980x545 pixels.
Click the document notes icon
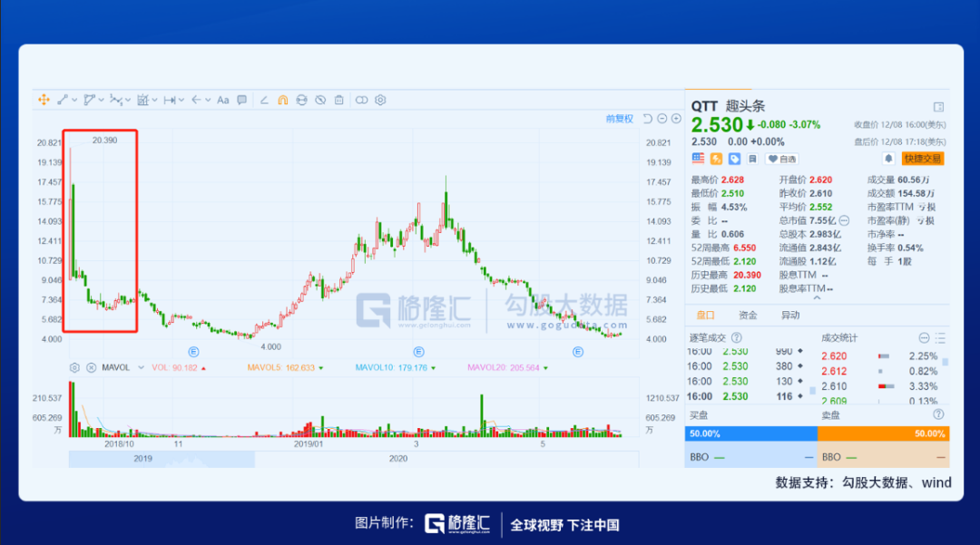(x=752, y=159)
